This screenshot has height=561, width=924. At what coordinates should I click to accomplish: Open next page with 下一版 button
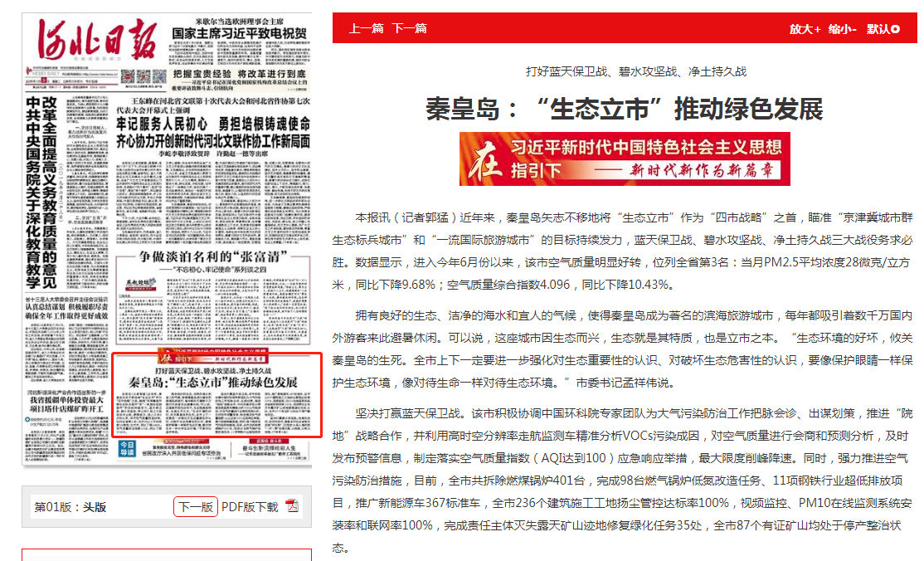(x=196, y=507)
